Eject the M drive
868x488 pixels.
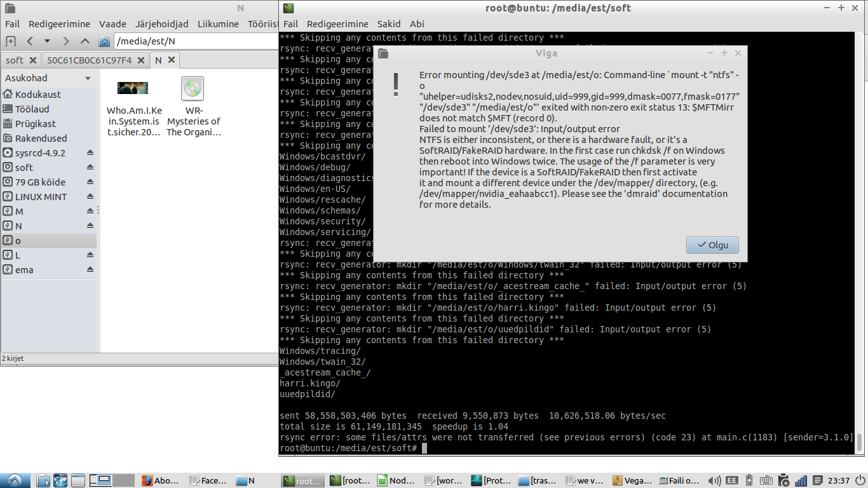point(90,211)
